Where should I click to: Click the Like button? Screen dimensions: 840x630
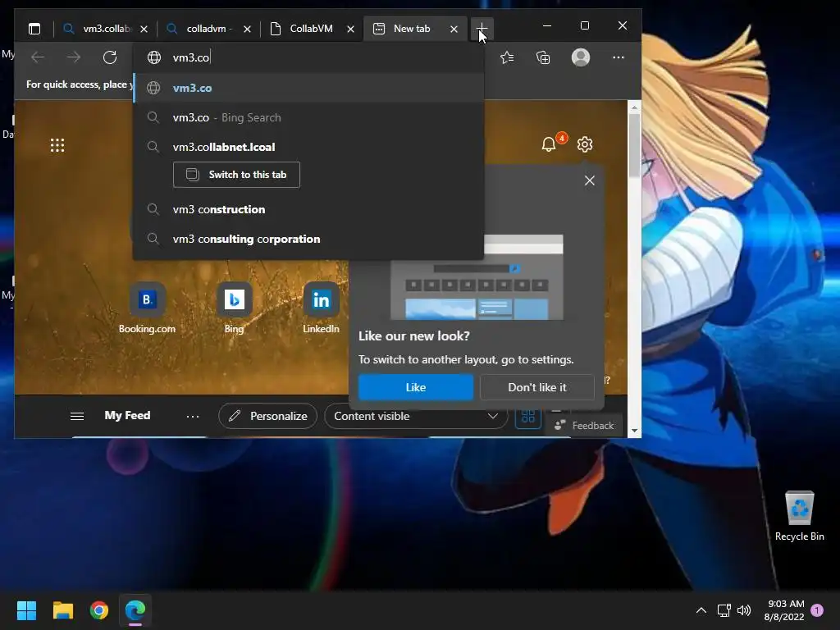[416, 387]
